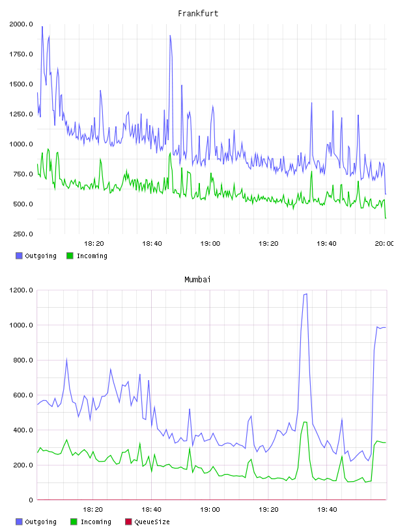Click the Incoming legend label under Mumbai chart
This screenshot has width=396, height=532.
tap(96, 522)
